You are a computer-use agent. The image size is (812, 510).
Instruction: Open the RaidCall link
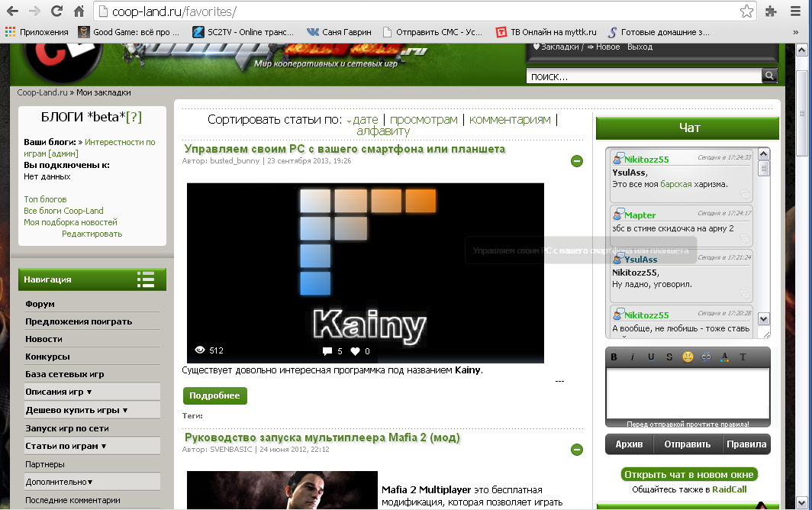pos(729,489)
